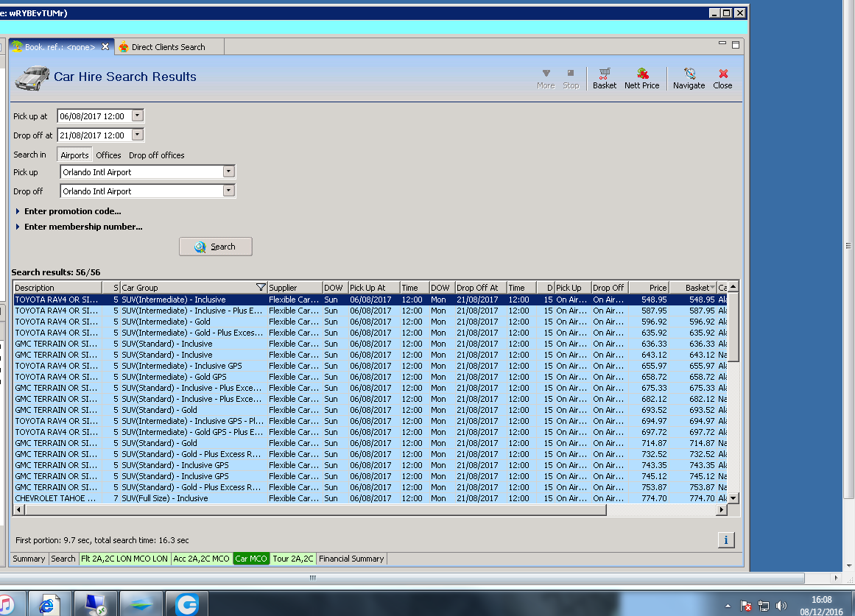This screenshot has height=616, width=855.
Task: Open Internet Explorer from the taskbar
Action: (x=49, y=604)
